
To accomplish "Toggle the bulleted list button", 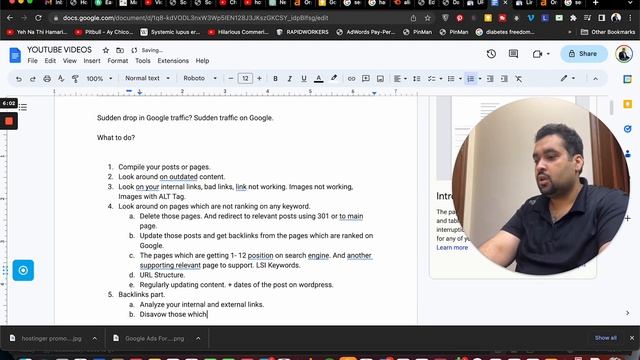I will (x=451, y=79).
